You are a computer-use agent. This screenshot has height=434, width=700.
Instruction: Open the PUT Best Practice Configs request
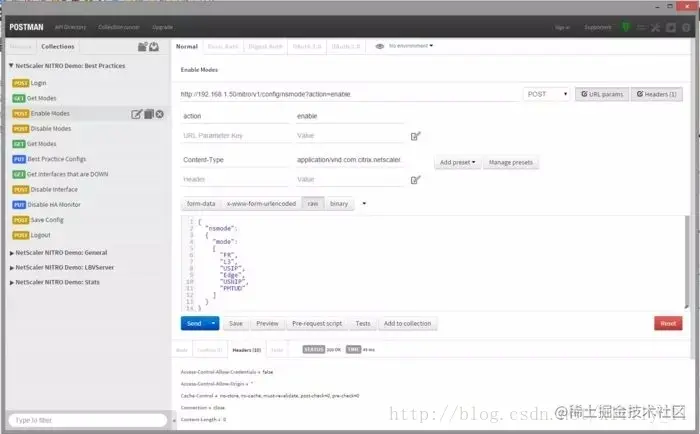(x=88, y=159)
